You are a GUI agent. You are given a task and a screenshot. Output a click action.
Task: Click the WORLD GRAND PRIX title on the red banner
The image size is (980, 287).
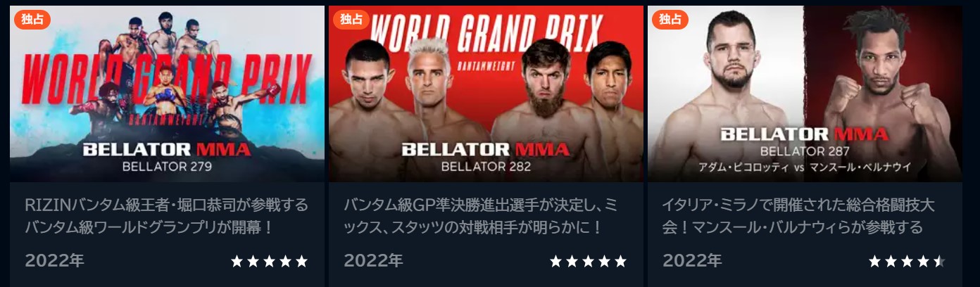pos(486,31)
